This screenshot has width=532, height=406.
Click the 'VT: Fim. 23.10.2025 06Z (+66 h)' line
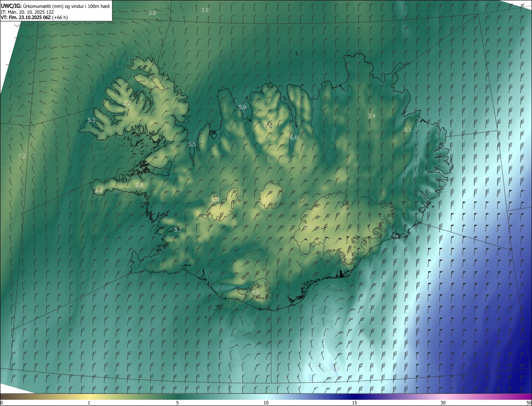click(x=34, y=17)
